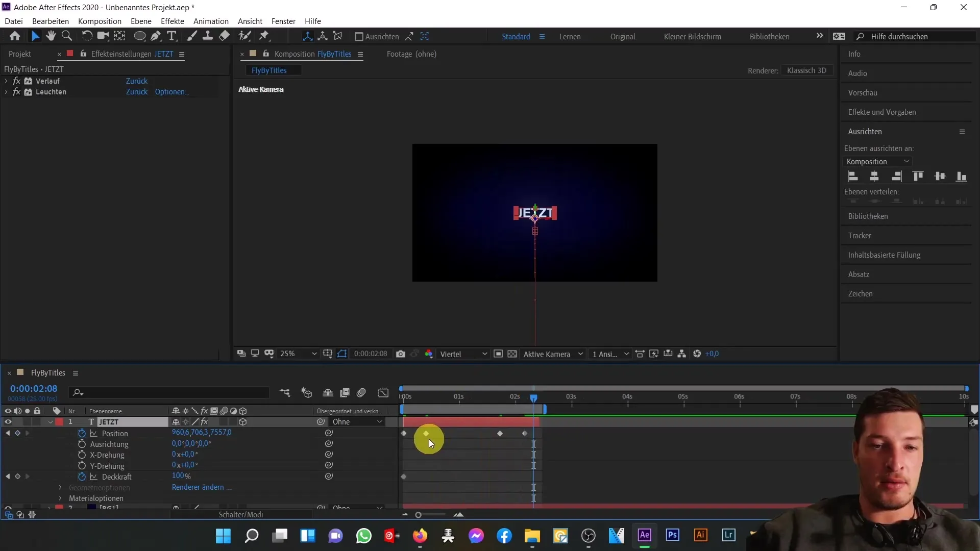
Task: Select the Hand tool
Action: tap(51, 36)
